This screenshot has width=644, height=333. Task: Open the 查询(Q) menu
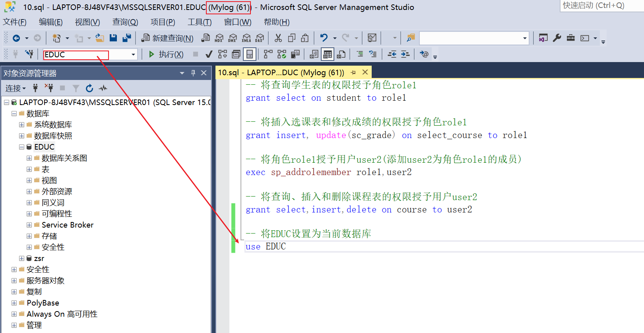[125, 22]
